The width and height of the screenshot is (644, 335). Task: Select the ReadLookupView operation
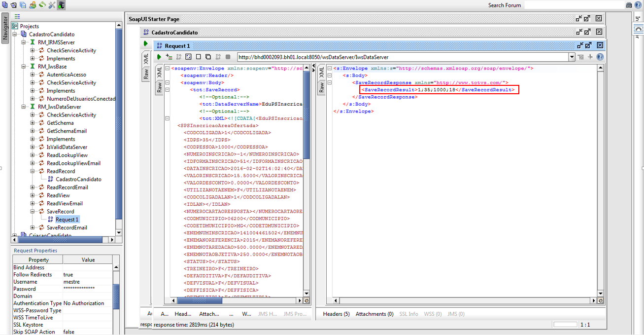67,155
